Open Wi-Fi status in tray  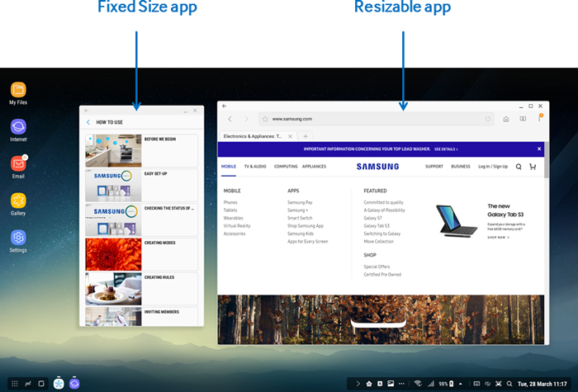click(418, 384)
